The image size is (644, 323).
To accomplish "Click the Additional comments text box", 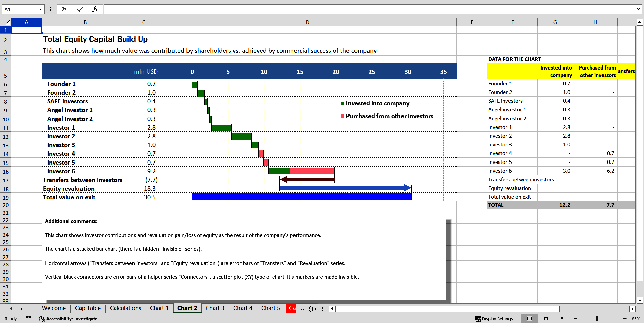I will [244, 258].
